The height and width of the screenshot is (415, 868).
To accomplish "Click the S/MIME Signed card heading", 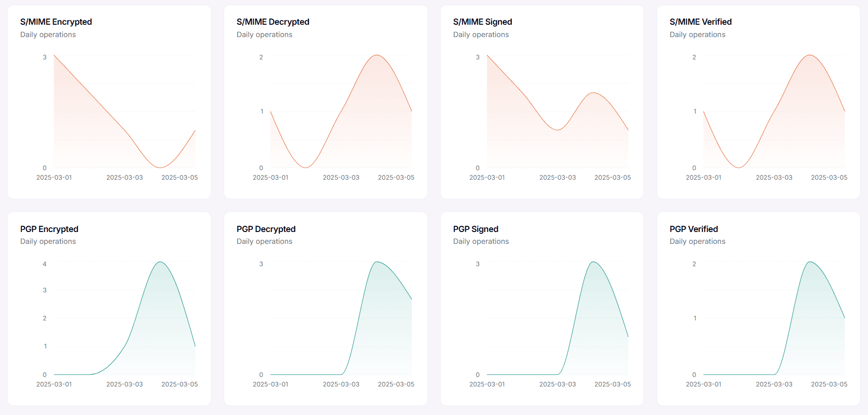I will [482, 22].
